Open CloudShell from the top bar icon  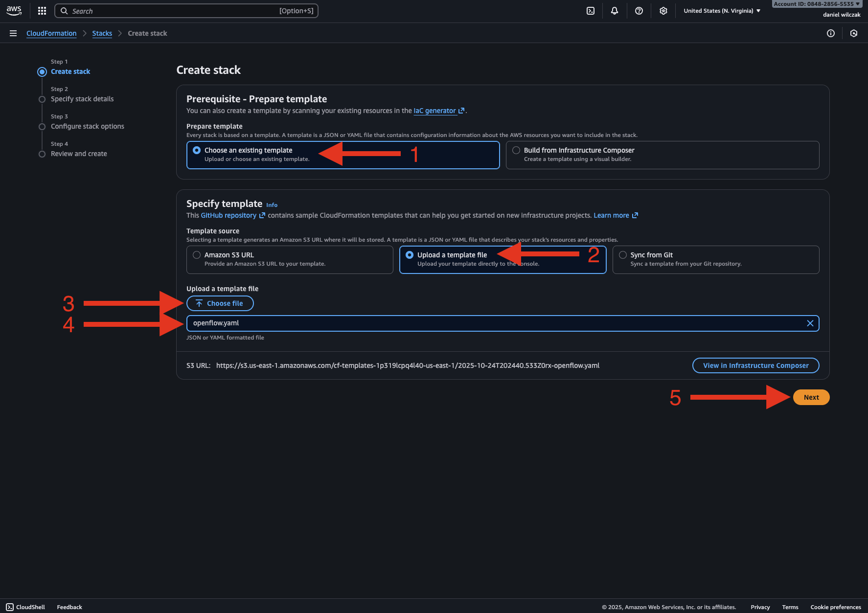tap(591, 11)
